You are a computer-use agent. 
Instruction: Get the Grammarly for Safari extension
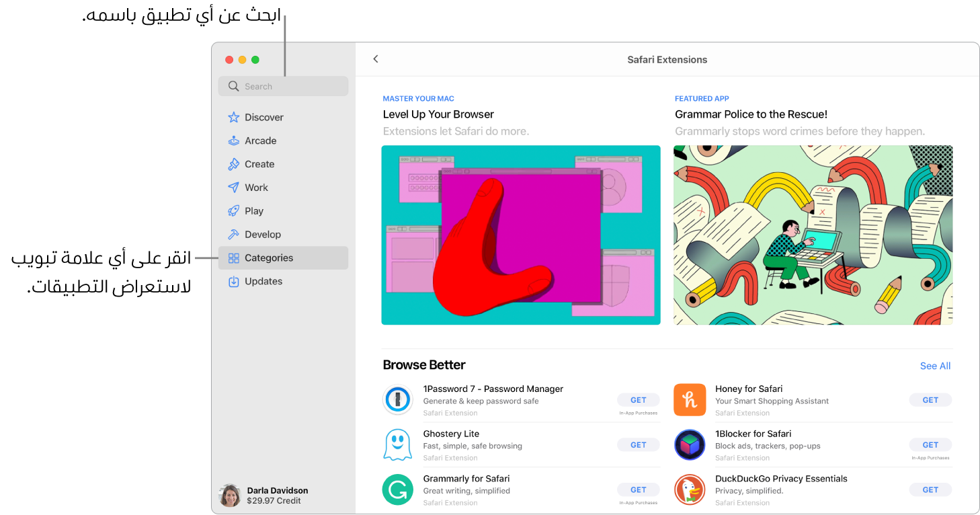tap(638, 489)
